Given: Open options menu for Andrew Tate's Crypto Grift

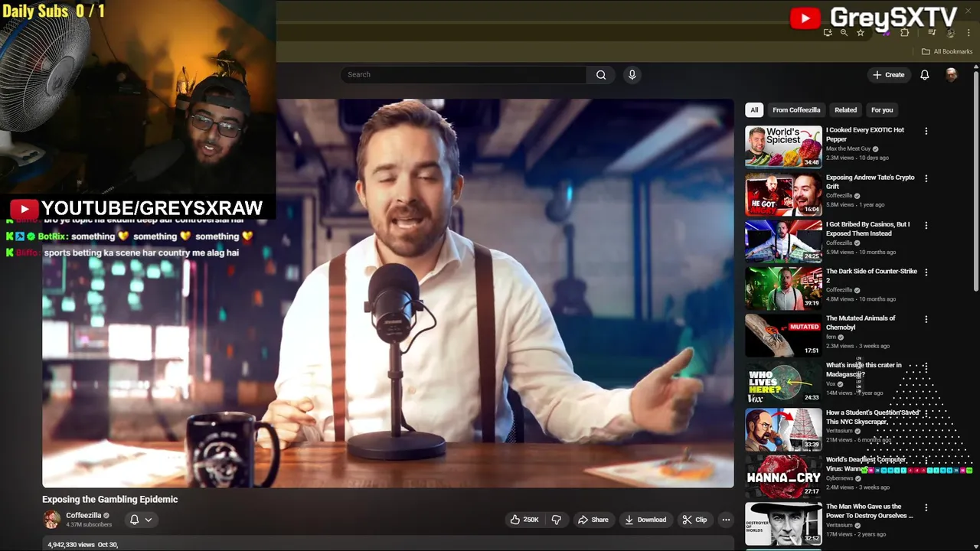Looking at the screenshot, I should 926,178.
